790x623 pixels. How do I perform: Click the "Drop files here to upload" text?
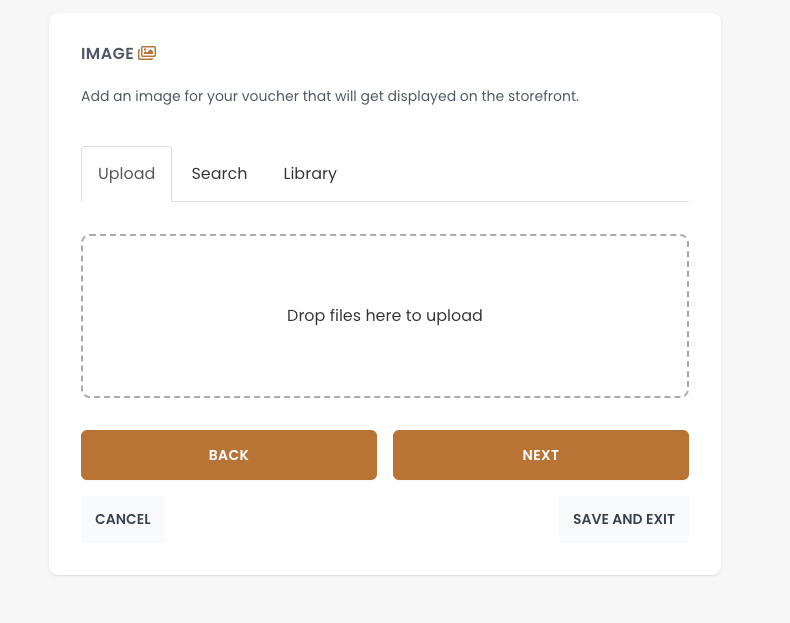pos(385,316)
